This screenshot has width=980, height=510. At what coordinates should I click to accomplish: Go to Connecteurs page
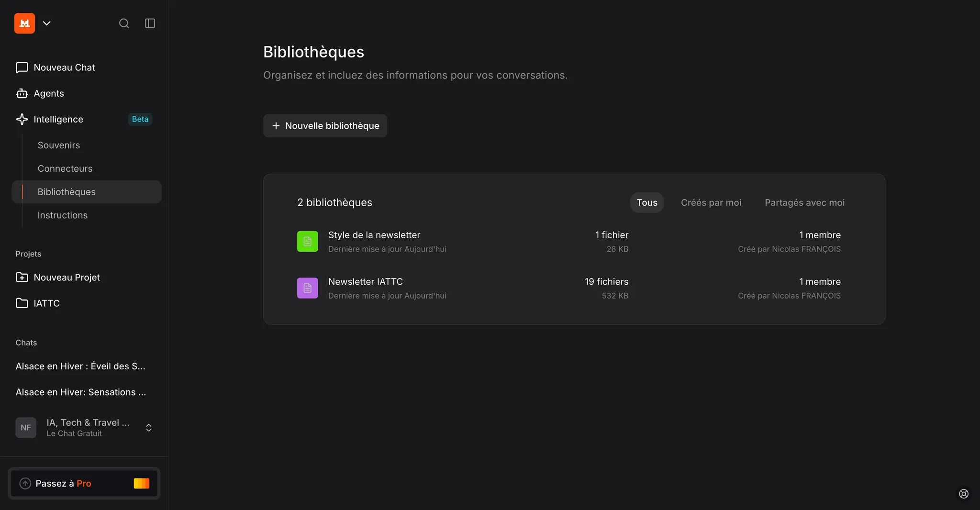point(65,168)
